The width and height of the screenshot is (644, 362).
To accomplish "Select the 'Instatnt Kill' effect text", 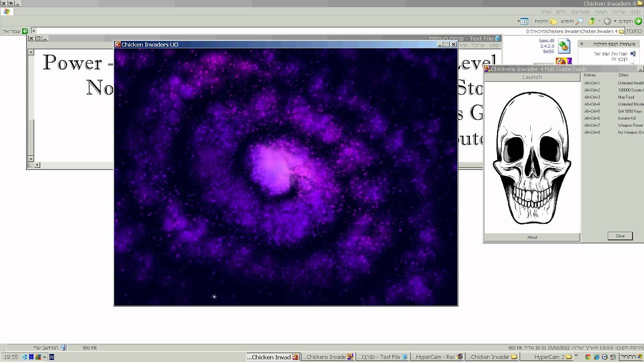I will pos(627,118).
